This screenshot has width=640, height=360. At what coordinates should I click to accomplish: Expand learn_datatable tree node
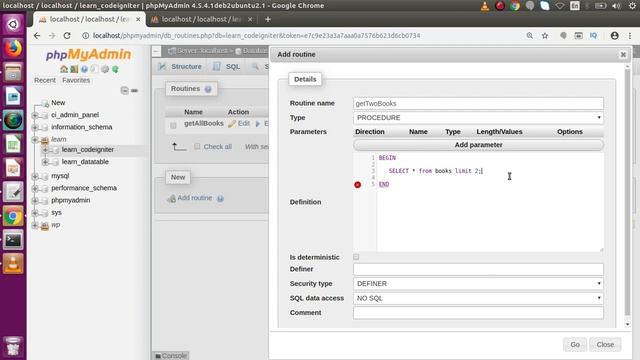(x=45, y=162)
